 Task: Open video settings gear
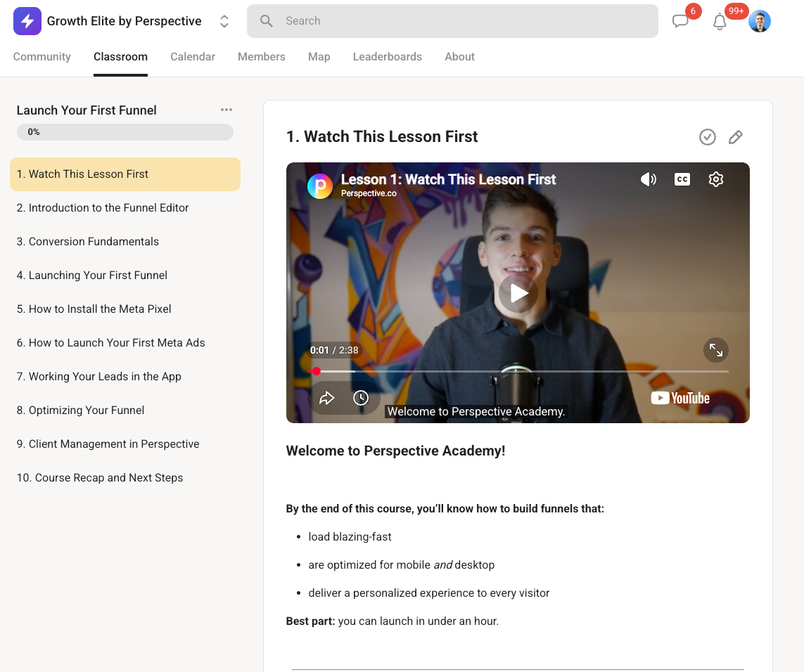point(716,179)
